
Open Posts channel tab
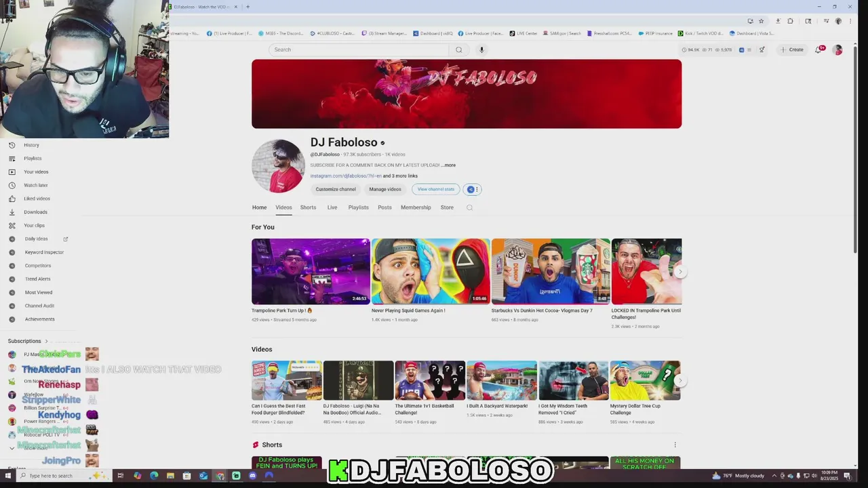click(x=384, y=207)
